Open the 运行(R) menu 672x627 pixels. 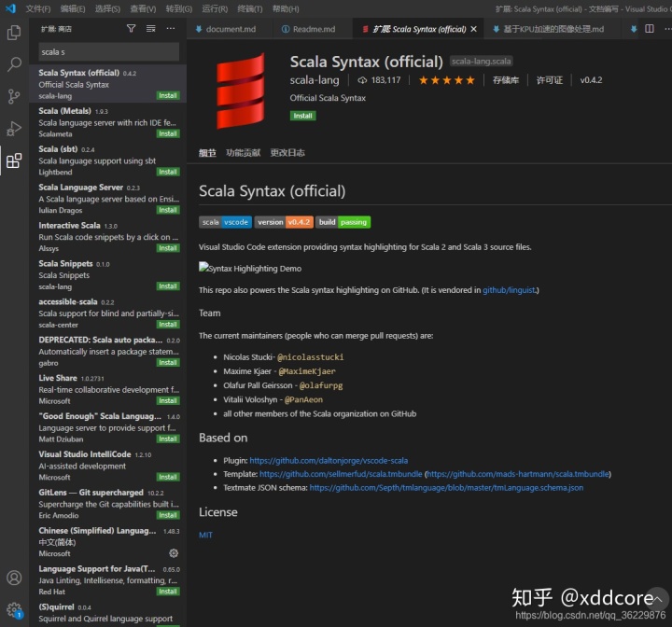pos(215,8)
